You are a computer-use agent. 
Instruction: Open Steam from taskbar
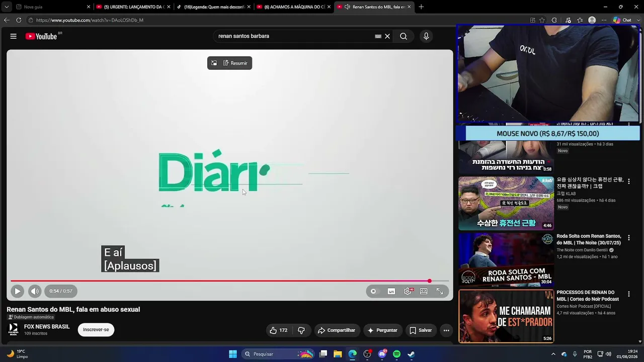pos(411,354)
